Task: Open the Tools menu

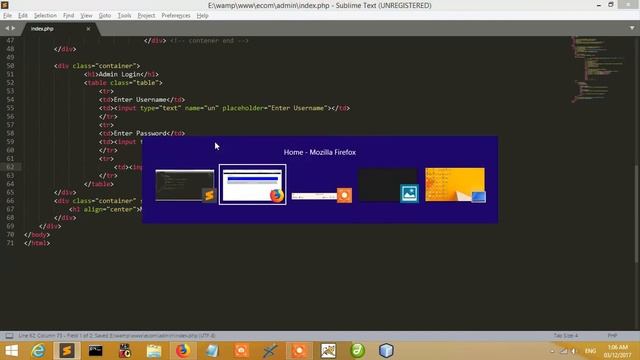Action: coord(124,16)
